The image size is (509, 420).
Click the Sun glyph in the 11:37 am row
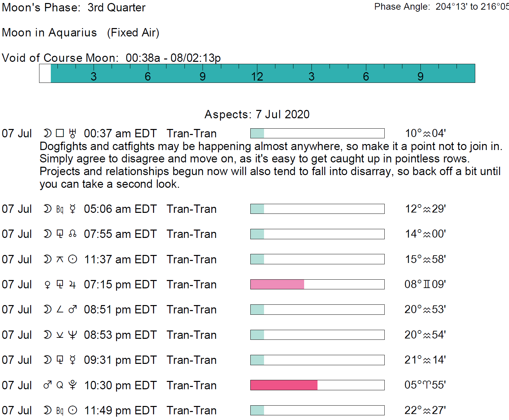tap(73, 259)
